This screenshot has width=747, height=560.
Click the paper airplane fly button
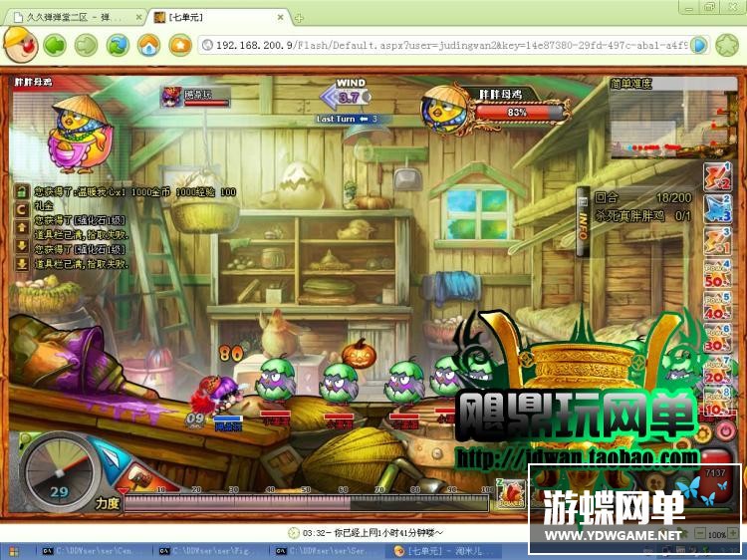[111, 458]
